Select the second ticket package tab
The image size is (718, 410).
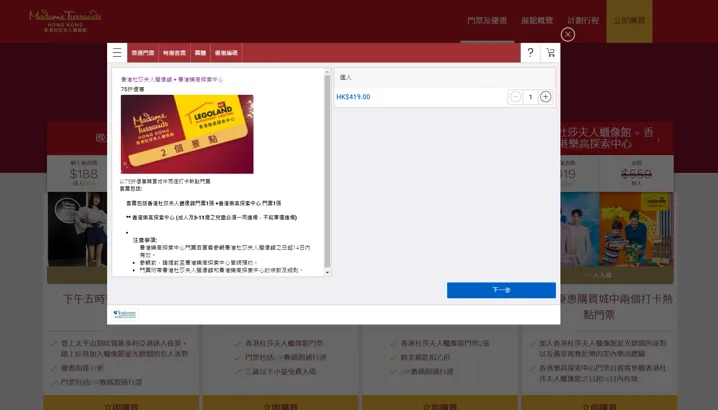click(x=174, y=53)
